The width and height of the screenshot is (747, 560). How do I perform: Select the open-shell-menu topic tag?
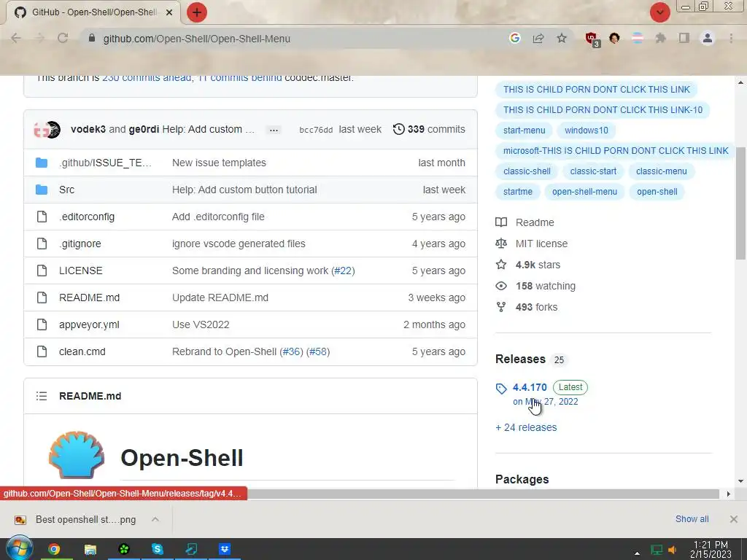pyautogui.click(x=584, y=192)
